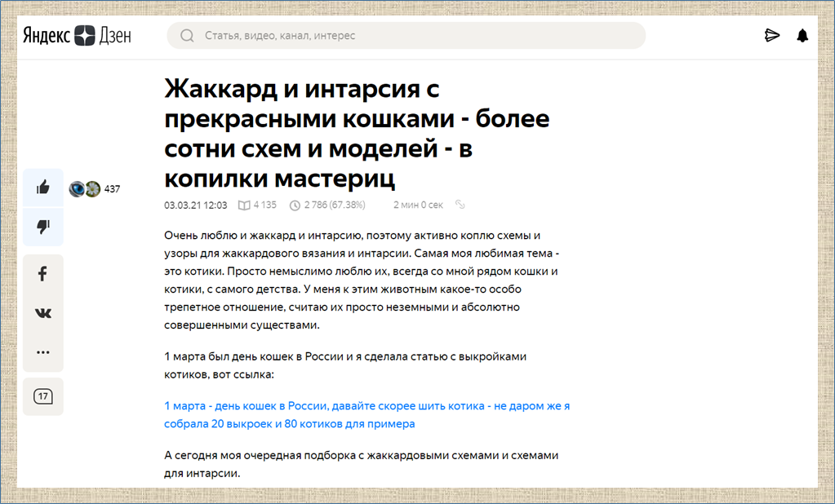This screenshot has height=504, width=835.
Task: Open more sharing options (three dots)
Action: pos(43,351)
